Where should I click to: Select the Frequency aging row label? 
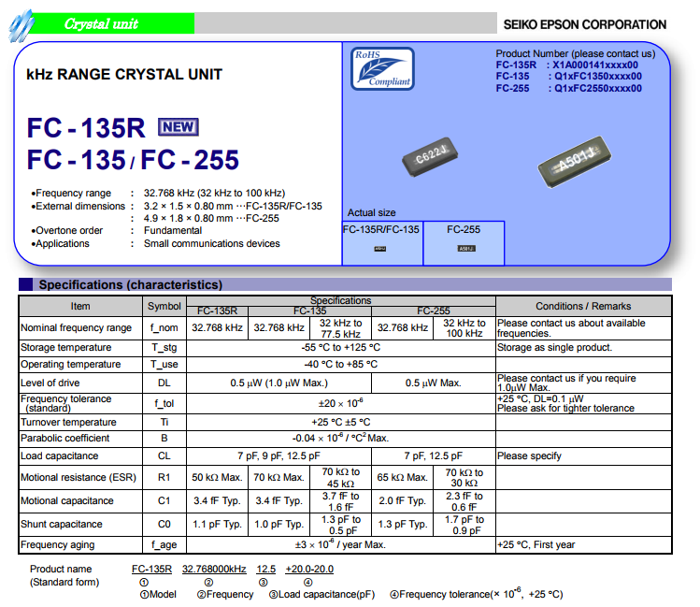coord(58,544)
